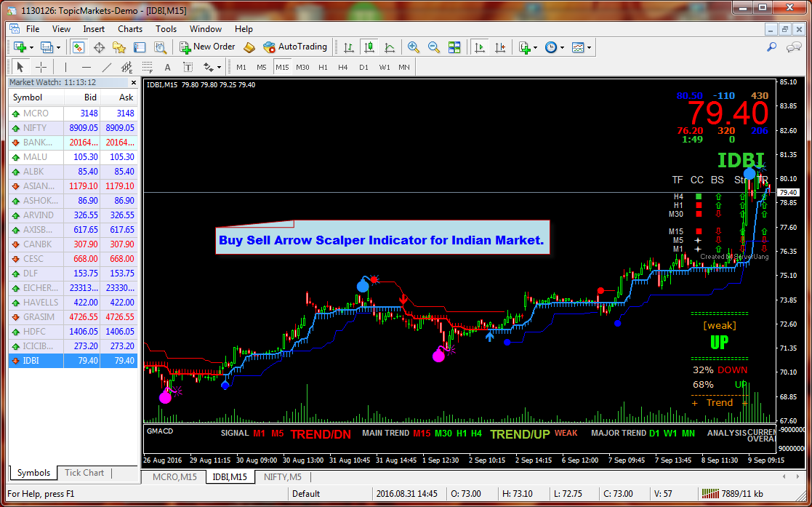Image resolution: width=812 pixels, height=507 pixels.
Task: Select the Fibonacci retracement drawing tool
Action: coord(127,67)
